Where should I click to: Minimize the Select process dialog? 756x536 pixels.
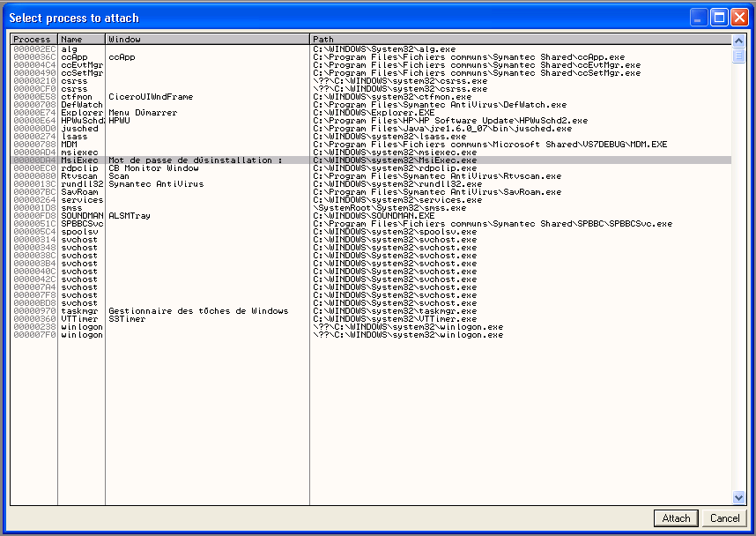[x=699, y=18]
